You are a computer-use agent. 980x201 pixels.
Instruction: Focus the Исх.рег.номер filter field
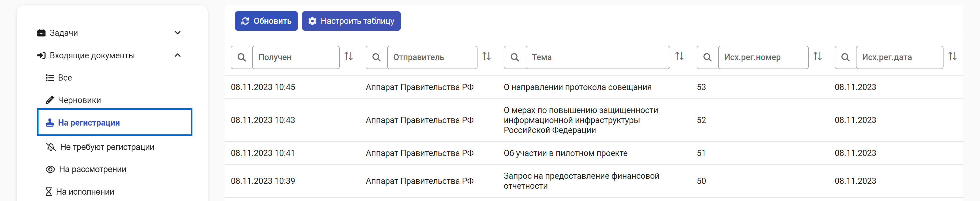763,57
